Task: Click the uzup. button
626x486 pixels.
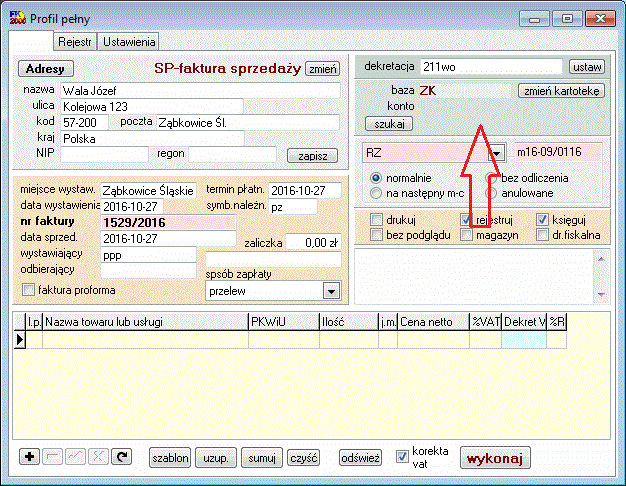Action: [216, 458]
